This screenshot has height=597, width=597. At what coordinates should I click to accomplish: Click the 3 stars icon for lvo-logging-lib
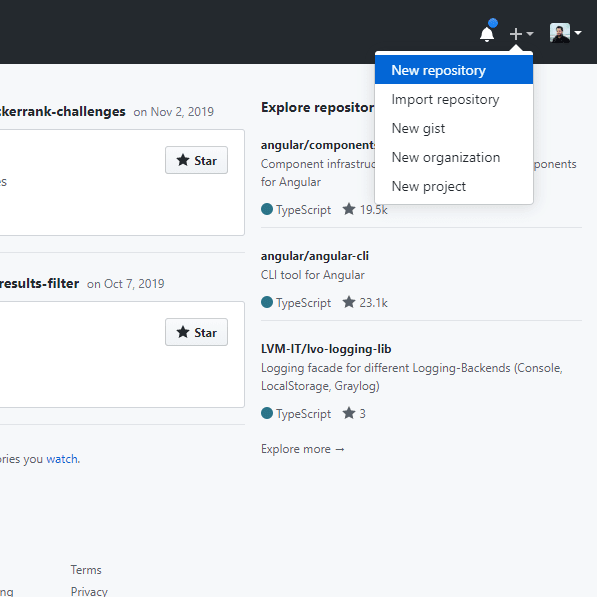(349, 413)
